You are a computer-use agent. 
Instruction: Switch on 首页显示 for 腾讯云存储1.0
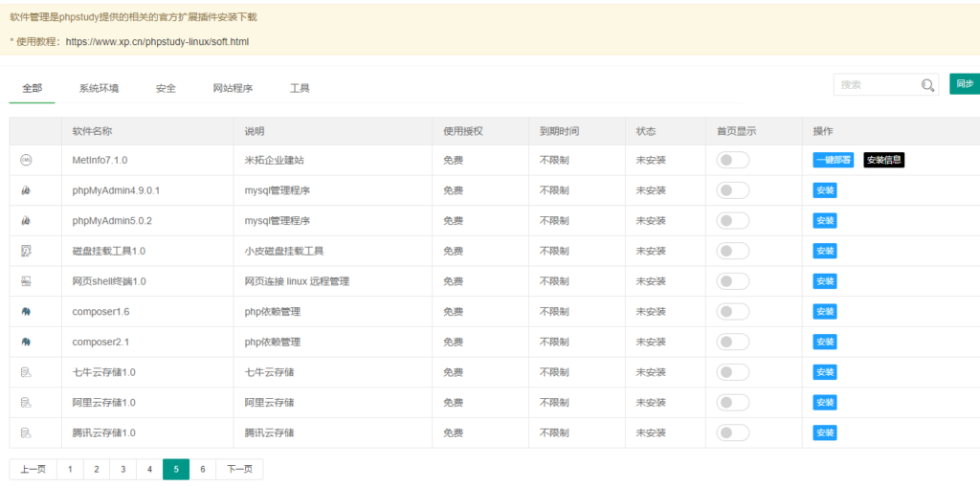[732, 432]
